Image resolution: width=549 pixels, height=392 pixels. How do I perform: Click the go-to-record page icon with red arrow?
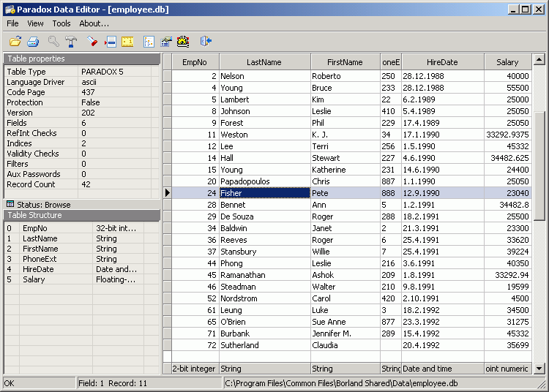[110, 41]
